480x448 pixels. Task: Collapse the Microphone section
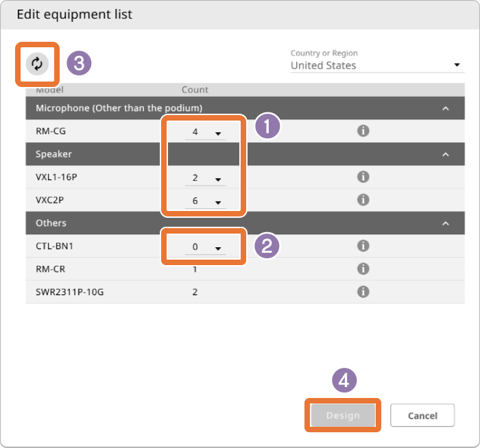[446, 108]
